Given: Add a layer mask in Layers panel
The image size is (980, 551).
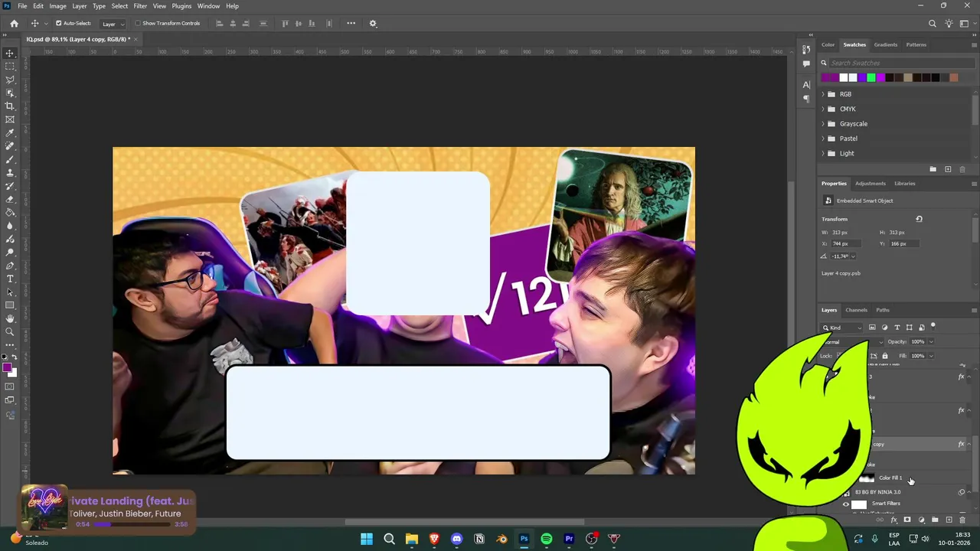Looking at the screenshot, I should (x=907, y=520).
